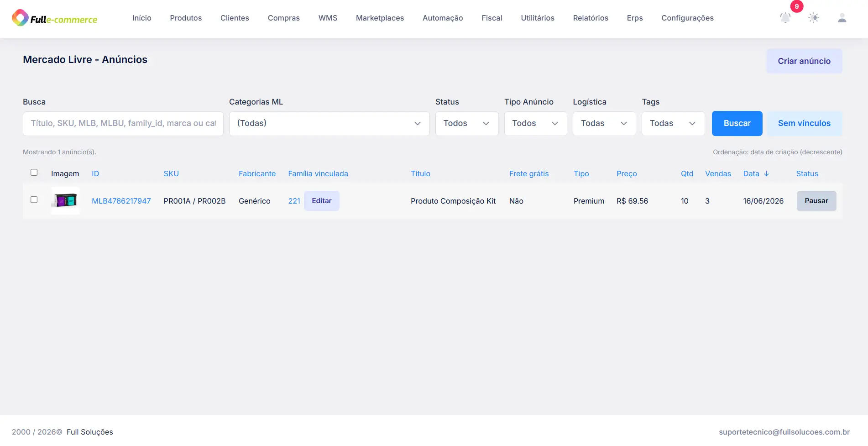The image size is (868, 446).
Task: Expand the Logística filter dropdown
Action: click(x=604, y=124)
